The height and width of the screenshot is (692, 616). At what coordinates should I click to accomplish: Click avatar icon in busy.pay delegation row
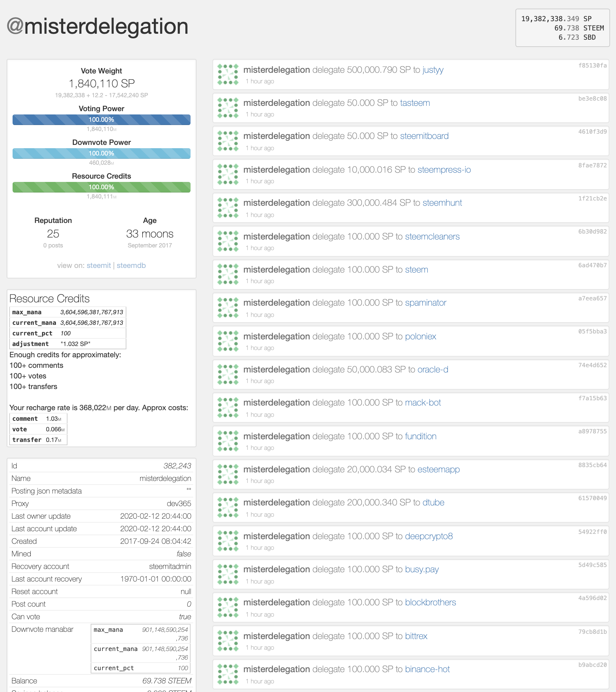tap(228, 574)
